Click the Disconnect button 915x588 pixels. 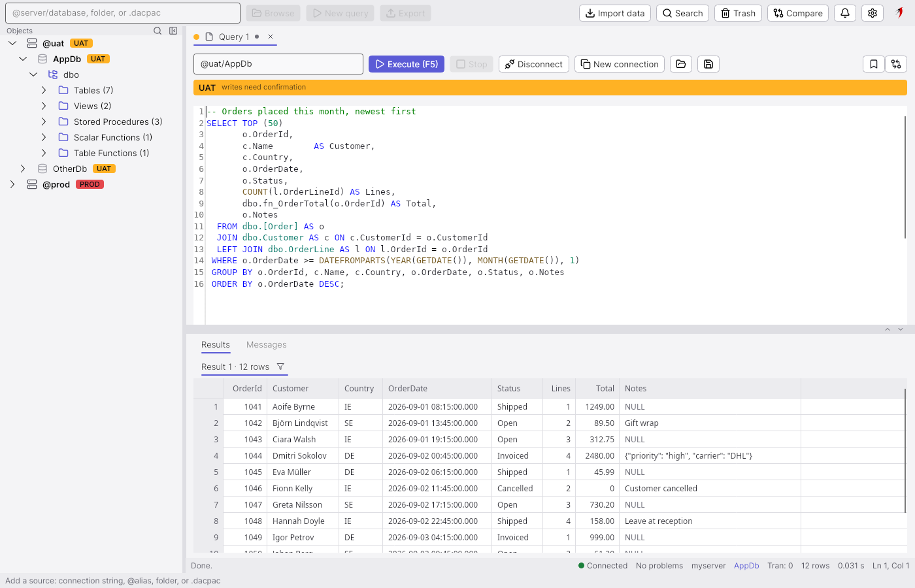[x=534, y=64]
